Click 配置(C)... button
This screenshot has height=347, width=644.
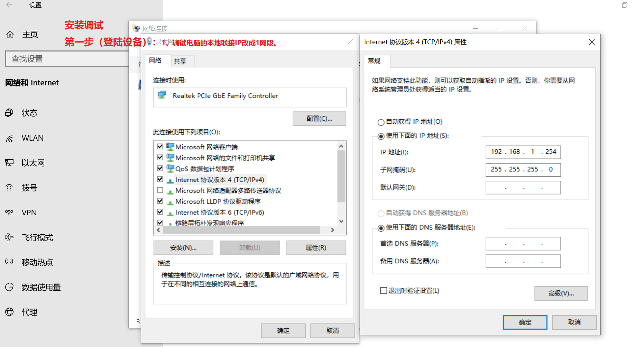(319, 119)
